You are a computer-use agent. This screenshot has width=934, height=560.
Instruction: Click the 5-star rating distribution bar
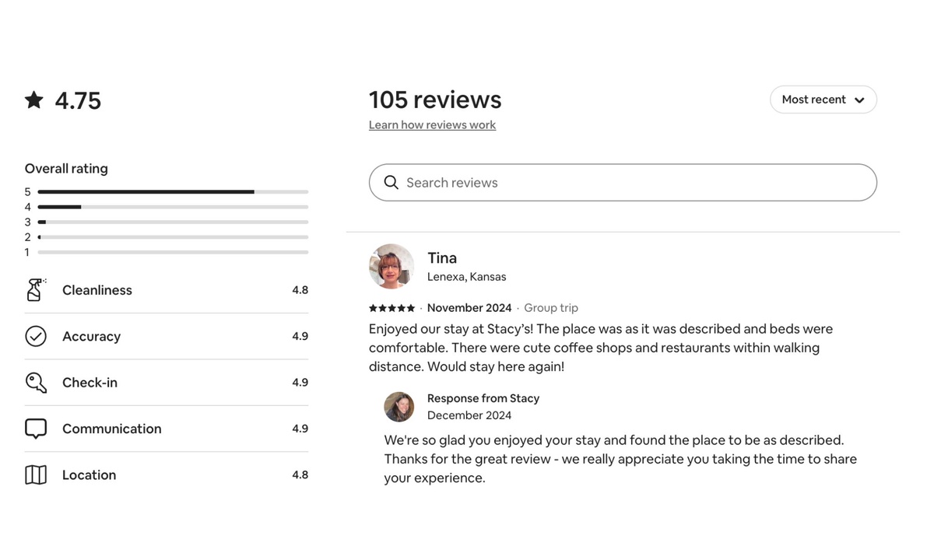point(173,191)
